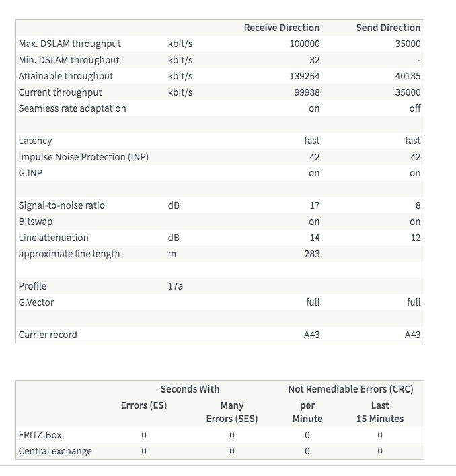
Task: Click the Bitswap row label
Action: [36, 222]
